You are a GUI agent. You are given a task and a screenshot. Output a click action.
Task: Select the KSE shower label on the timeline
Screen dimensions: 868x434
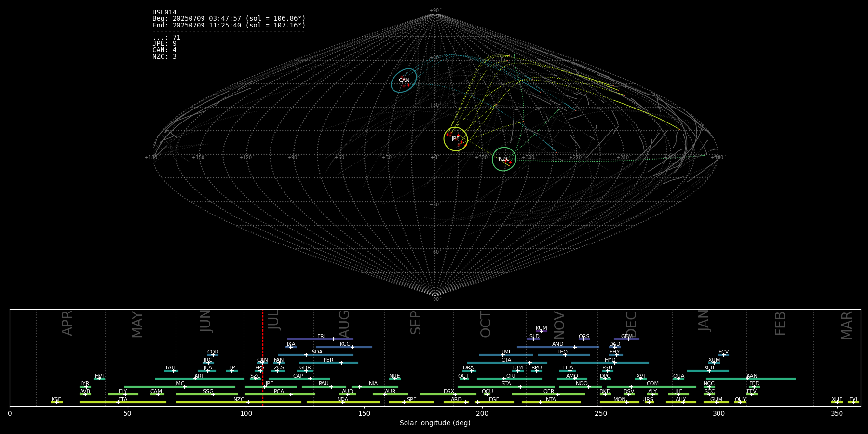pyautogui.click(x=56, y=400)
